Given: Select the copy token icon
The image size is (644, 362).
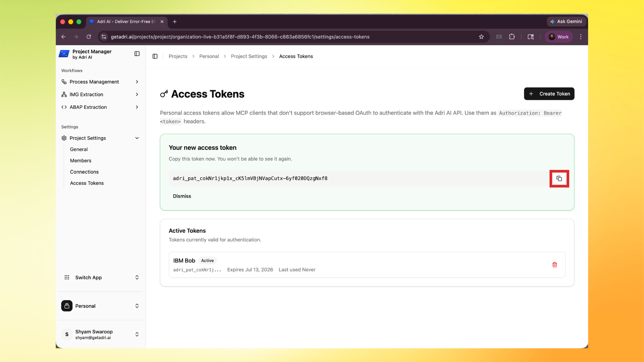Looking at the screenshot, I should (559, 178).
